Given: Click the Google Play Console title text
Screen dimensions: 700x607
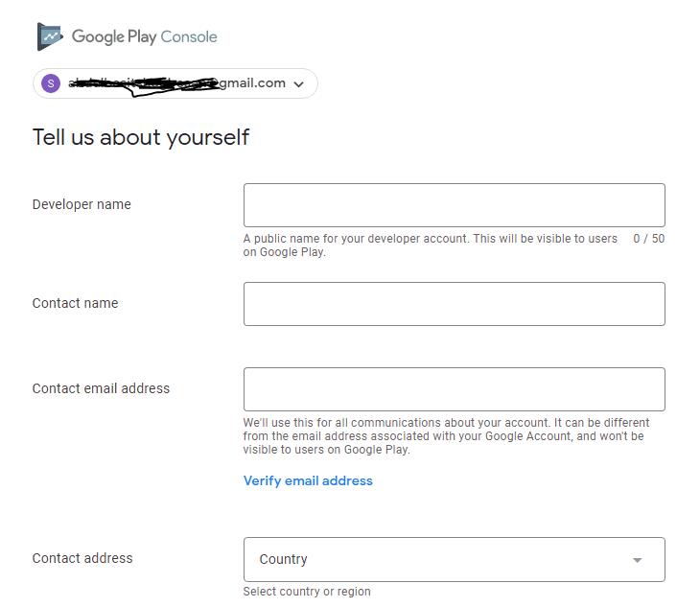Looking at the screenshot, I should (145, 37).
